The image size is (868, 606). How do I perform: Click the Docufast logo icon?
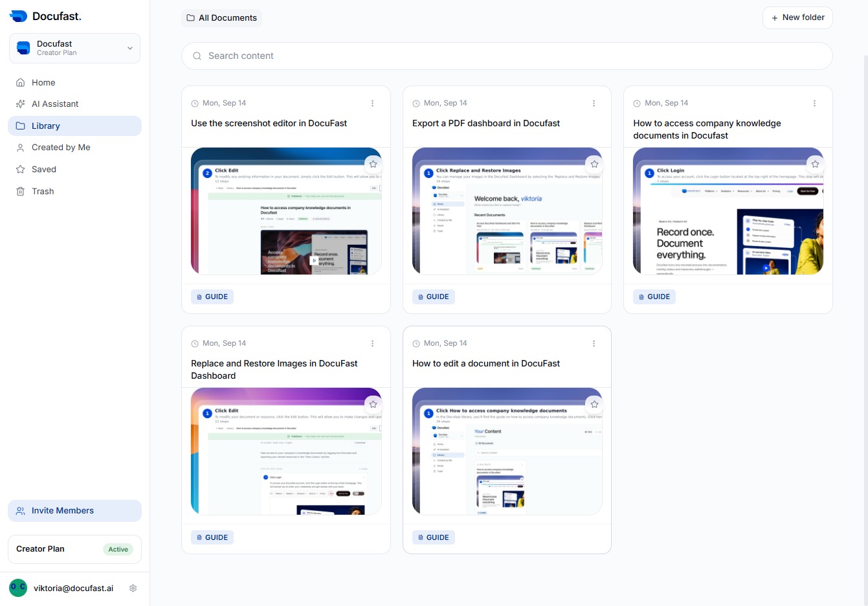click(x=18, y=16)
